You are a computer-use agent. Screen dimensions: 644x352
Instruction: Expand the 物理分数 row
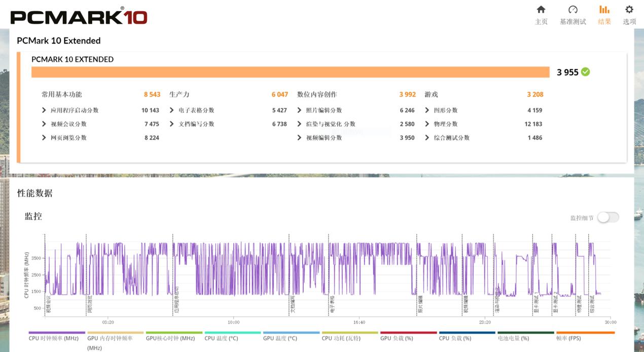pos(445,124)
